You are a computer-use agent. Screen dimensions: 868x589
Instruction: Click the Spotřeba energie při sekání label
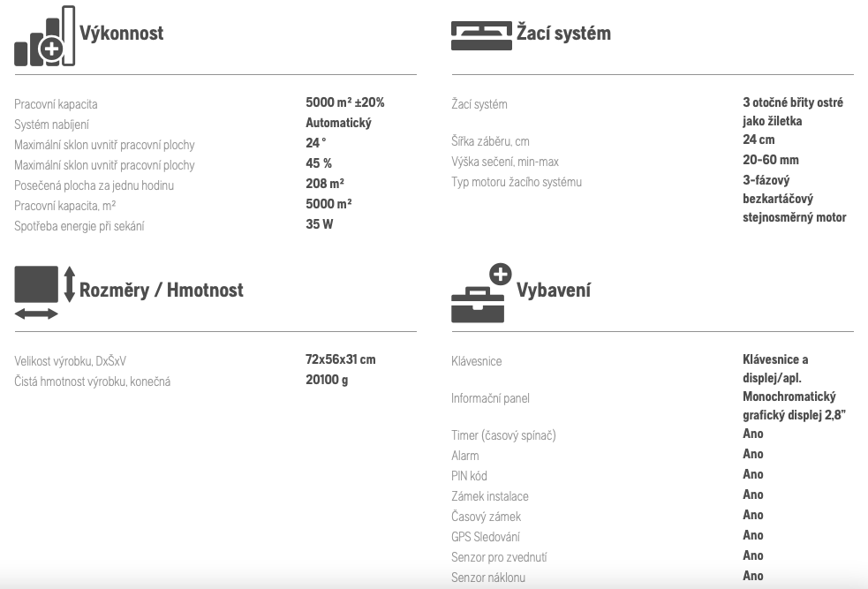tap(79, 226)
